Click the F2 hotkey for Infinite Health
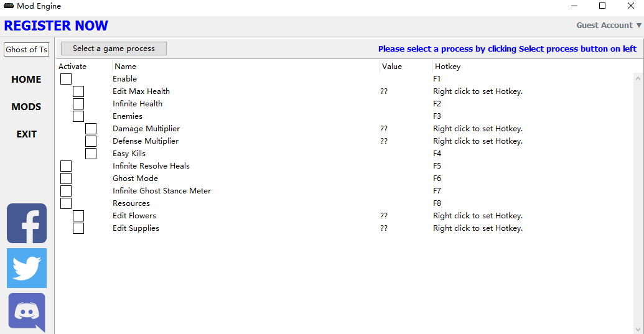The width and height of the screenshot is (644, 334). click(437, 103)
